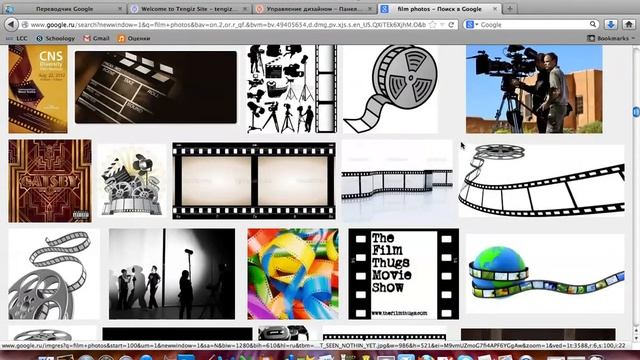
Task: Open the search engine selector dropdown
Action: (472, 25)
